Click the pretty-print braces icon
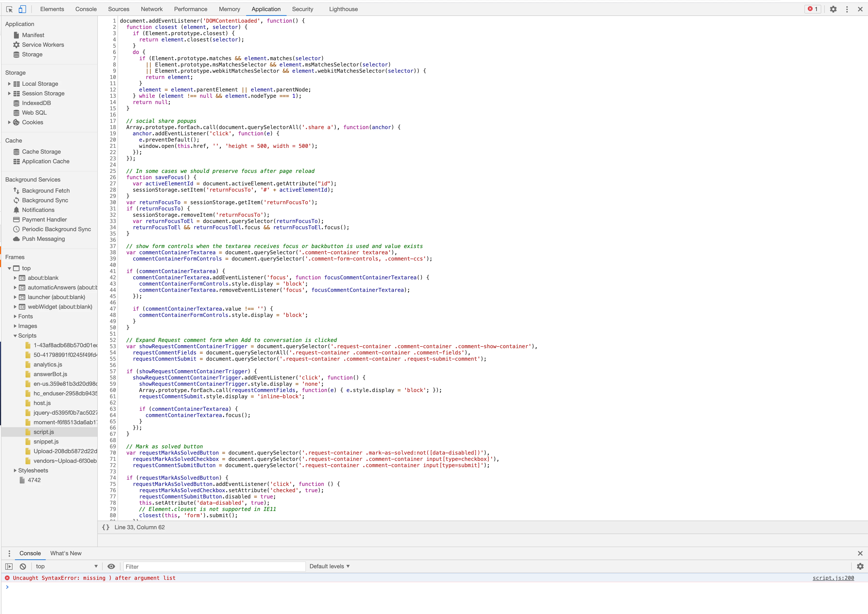This screenshot has width=868, height=614. point(106,527)
